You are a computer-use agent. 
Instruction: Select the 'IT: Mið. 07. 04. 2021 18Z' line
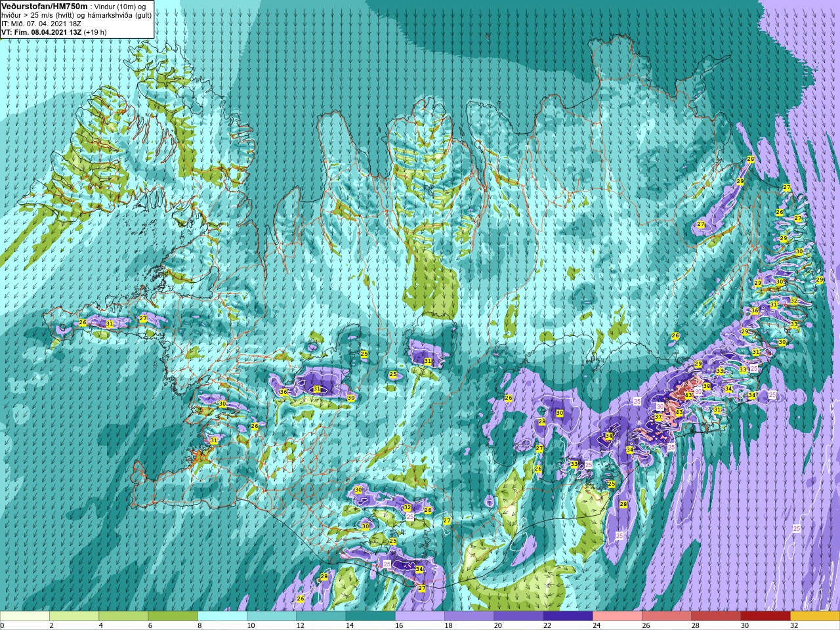41,24
